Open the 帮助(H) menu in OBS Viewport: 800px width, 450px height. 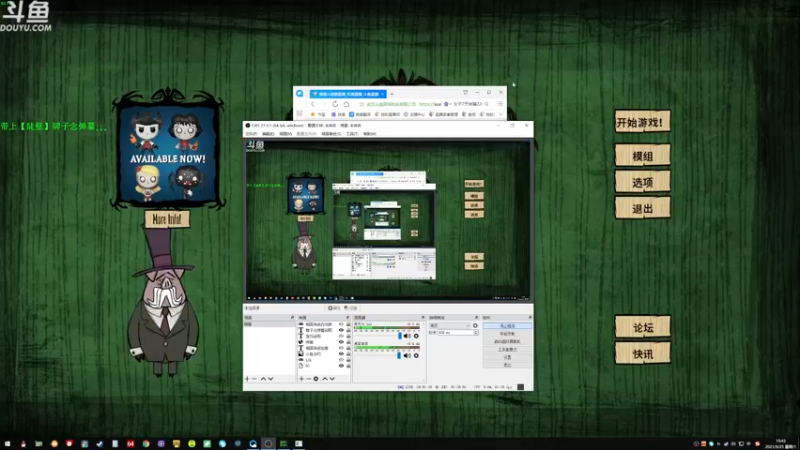coord(369,134)
